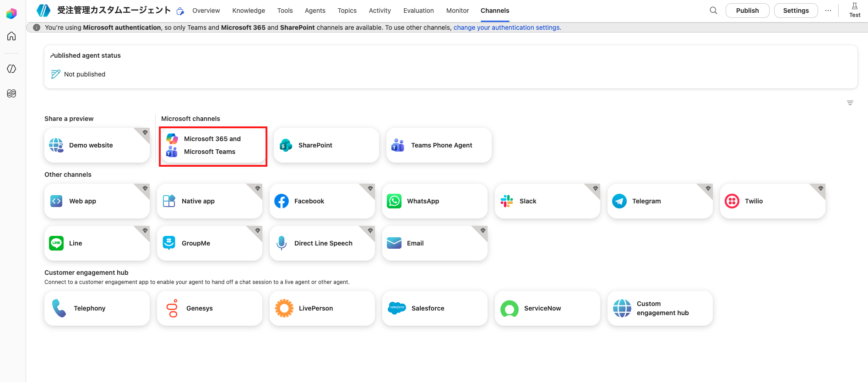This screenshot has width=868, height=382.
Task: Select the GroupMe channel icon
Action: [x=169, y=243]
